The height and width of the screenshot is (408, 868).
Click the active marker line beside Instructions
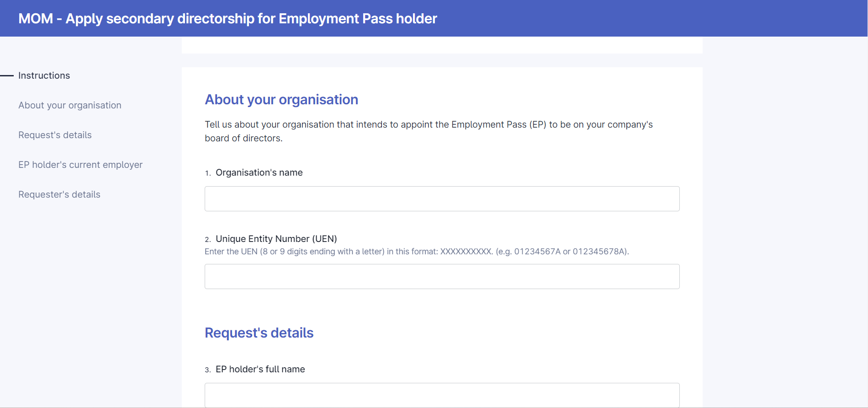7,75
